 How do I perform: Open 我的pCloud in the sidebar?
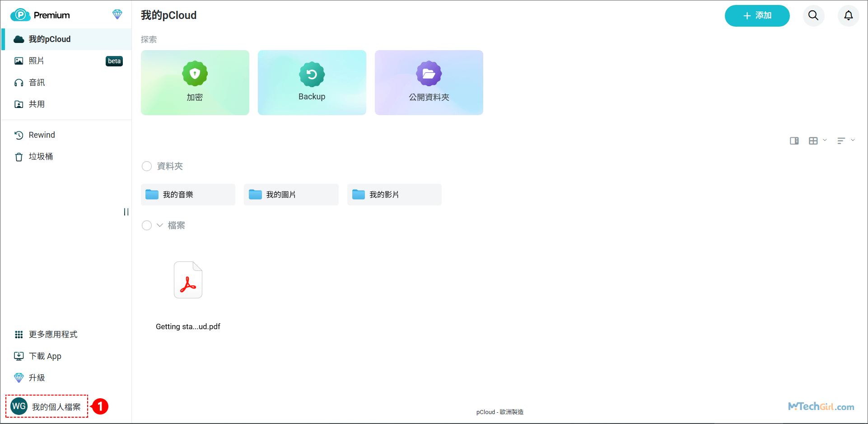(x=67, y=39)
